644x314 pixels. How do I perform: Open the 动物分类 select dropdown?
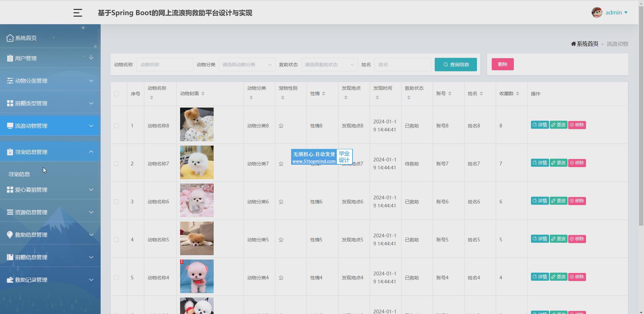247,64
